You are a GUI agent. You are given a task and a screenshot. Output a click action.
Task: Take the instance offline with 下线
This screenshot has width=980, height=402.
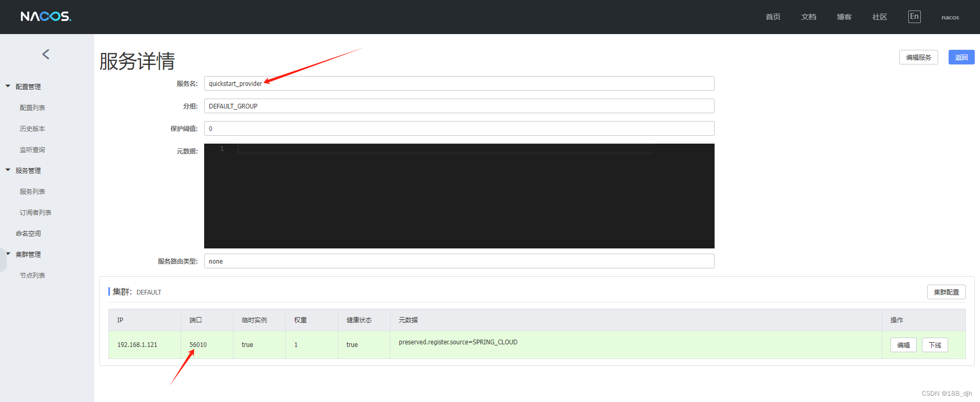(935, 345)
